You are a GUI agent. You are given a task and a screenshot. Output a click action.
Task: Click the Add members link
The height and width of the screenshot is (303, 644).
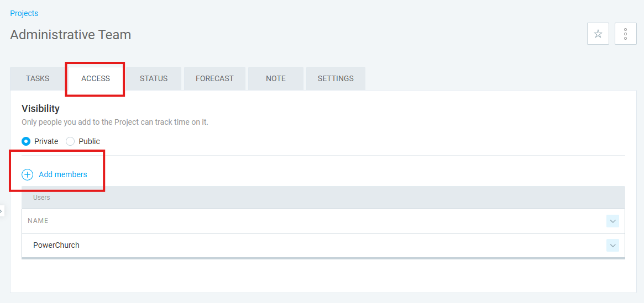pos(63,174)
